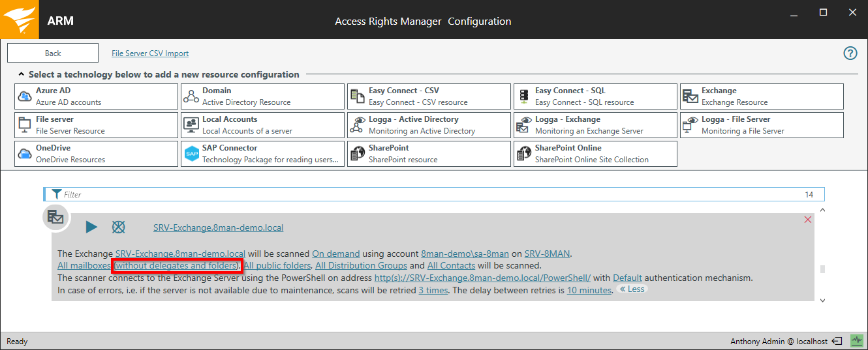Add a OneDrive resource configuration

click(x=96, y=154)
